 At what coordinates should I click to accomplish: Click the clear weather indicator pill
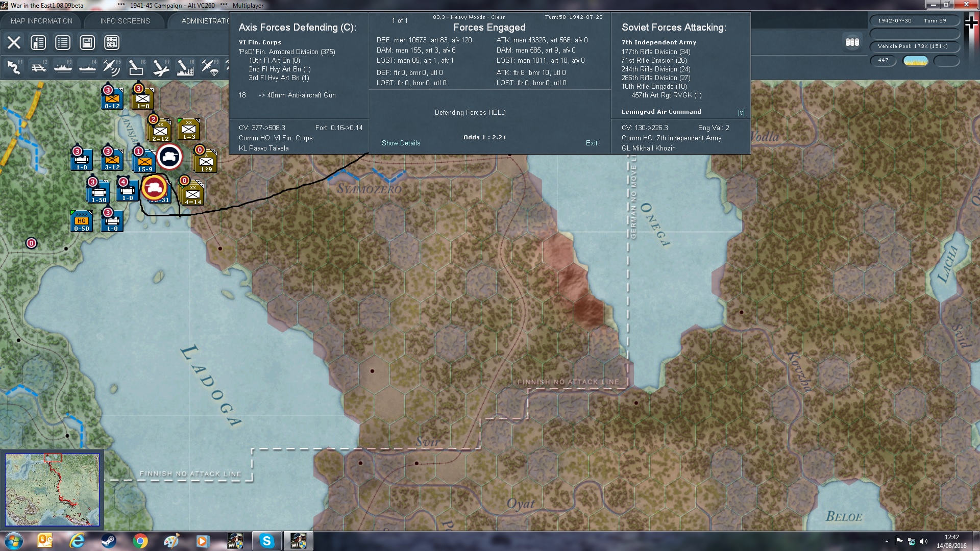(915, 61)
